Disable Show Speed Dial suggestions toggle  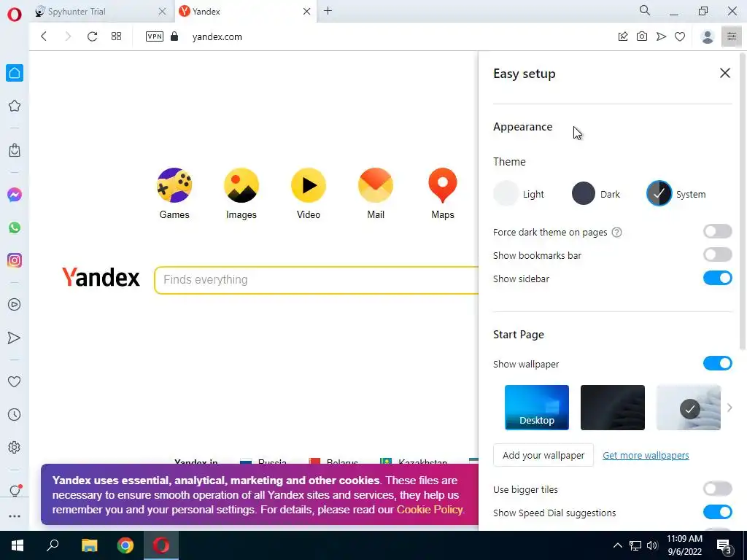tap(718, 512)
